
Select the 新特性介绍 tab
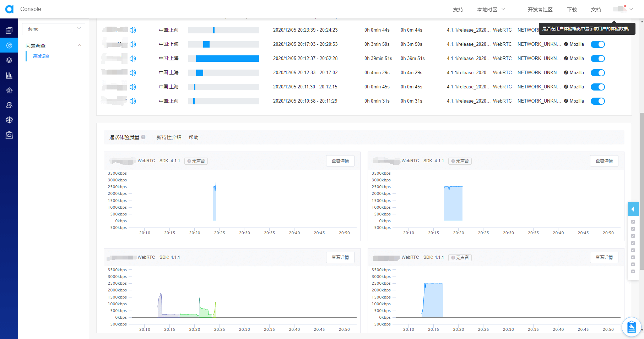tap(169, 137)
